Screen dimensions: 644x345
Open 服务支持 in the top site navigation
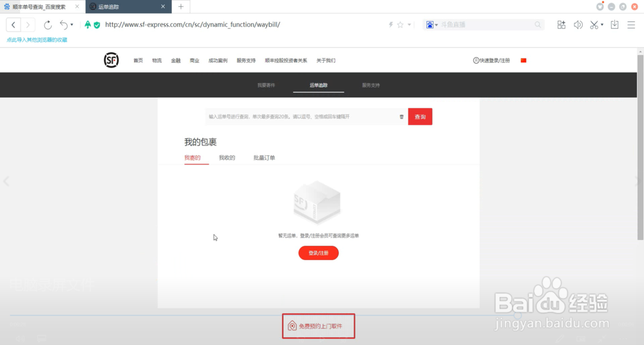click(x=246, y=61)
